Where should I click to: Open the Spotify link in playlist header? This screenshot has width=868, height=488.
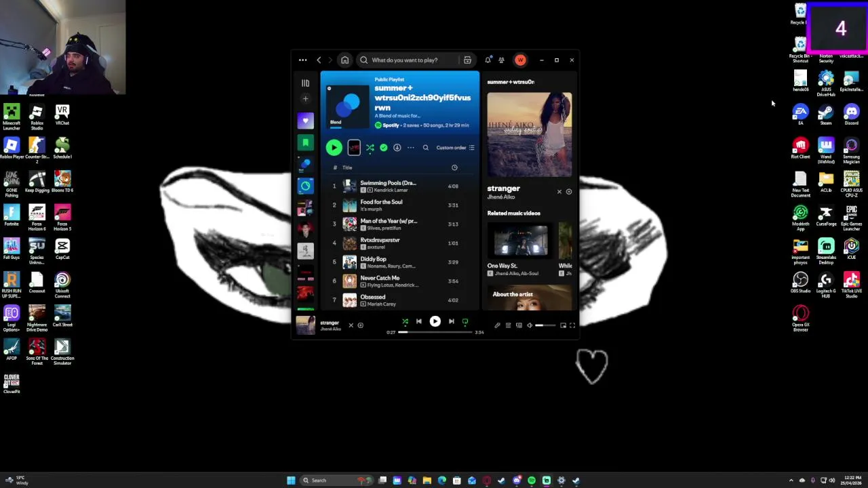(391, 125)
